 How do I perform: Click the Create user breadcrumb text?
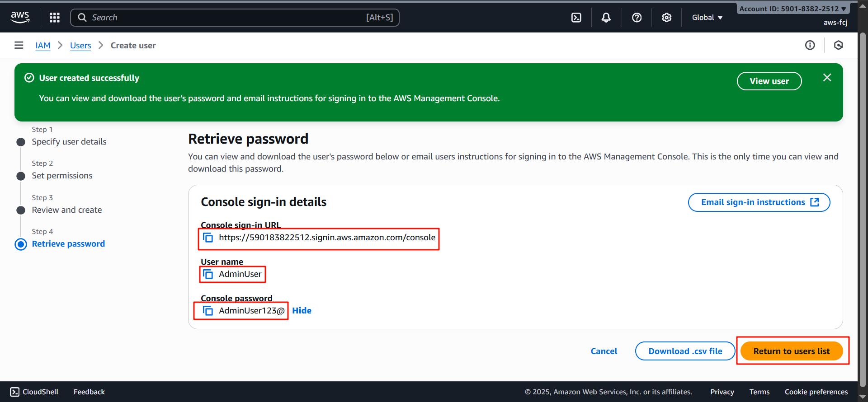pos(133,46)
